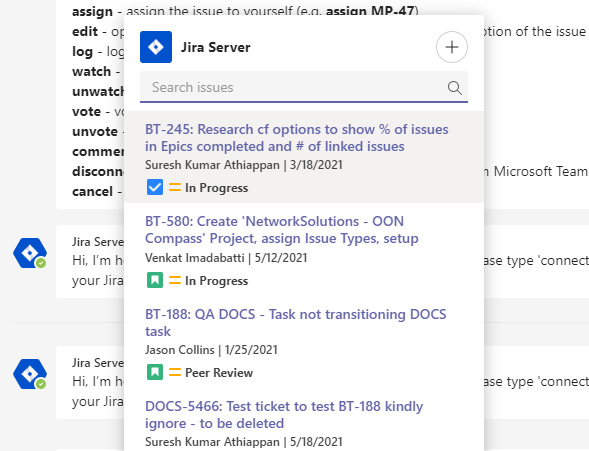Open issue DOCS-5466 Test ticket

coord(284,415)
